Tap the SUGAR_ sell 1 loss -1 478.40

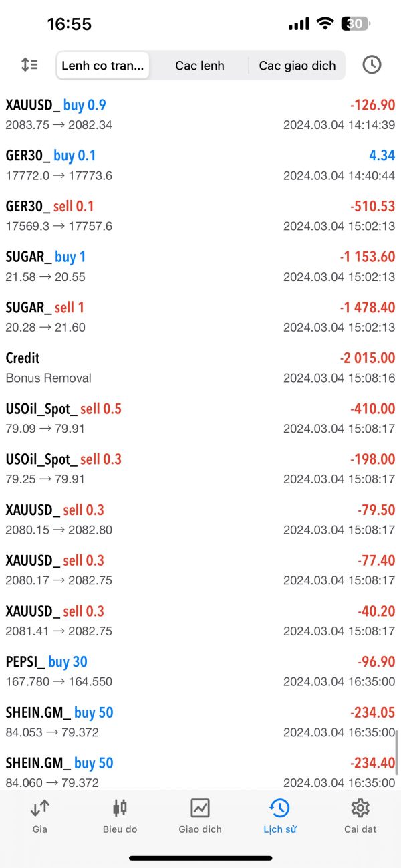click(x=367, y=308)
